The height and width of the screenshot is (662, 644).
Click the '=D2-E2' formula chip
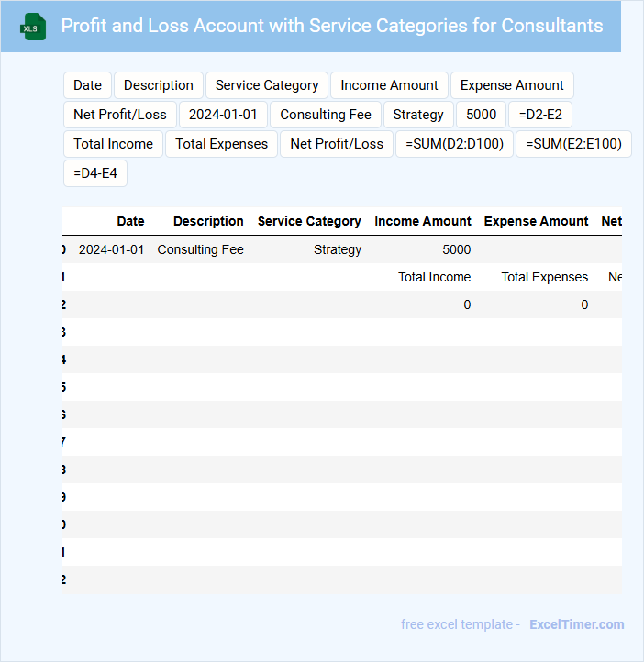540,115
